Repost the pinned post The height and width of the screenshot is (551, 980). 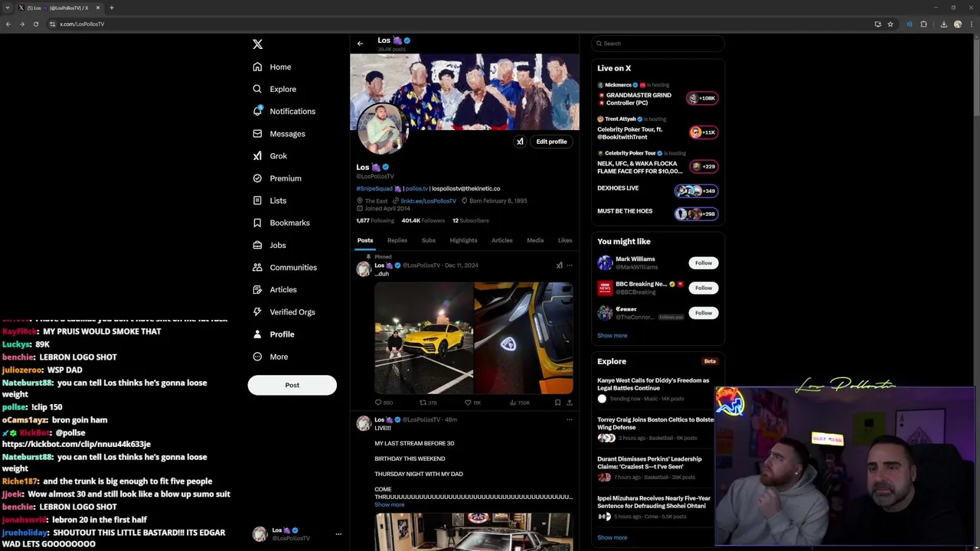[428, 403]
